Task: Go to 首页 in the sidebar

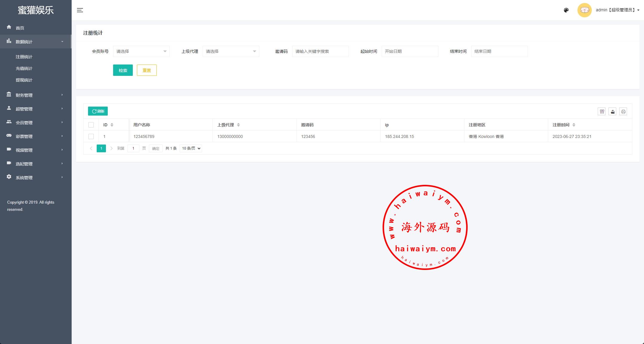Action: [x=20, y=28]
